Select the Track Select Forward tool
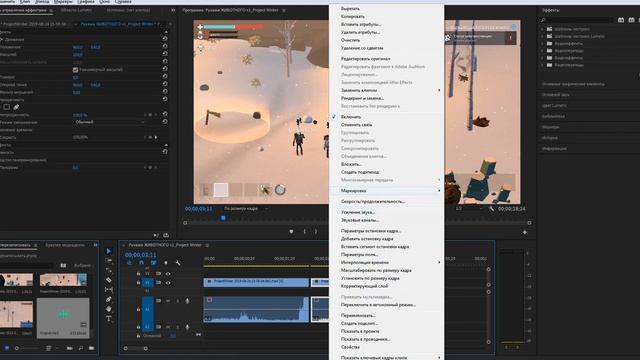This screenshot has height=360, width=640. pos(109,260)
